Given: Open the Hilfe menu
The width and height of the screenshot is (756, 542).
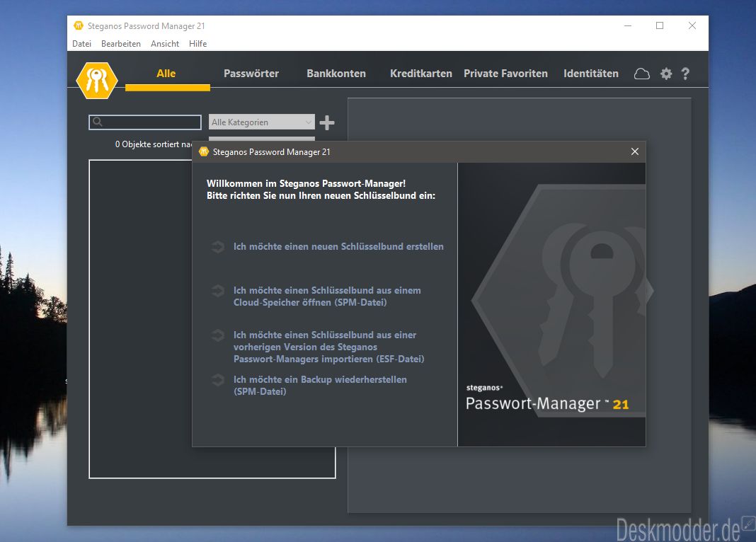Looking at the screenshot, I should 197,43.
